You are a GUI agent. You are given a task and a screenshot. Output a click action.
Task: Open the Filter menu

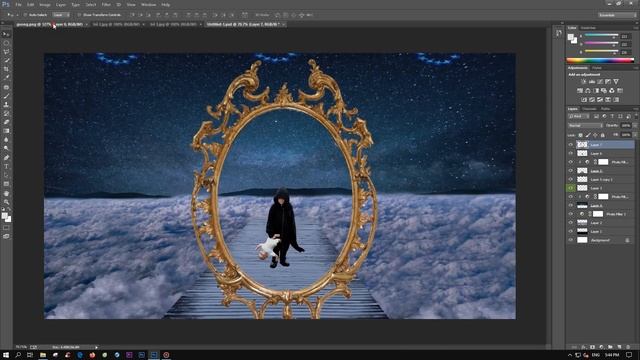pyautogui.click(x=106, y=5)
